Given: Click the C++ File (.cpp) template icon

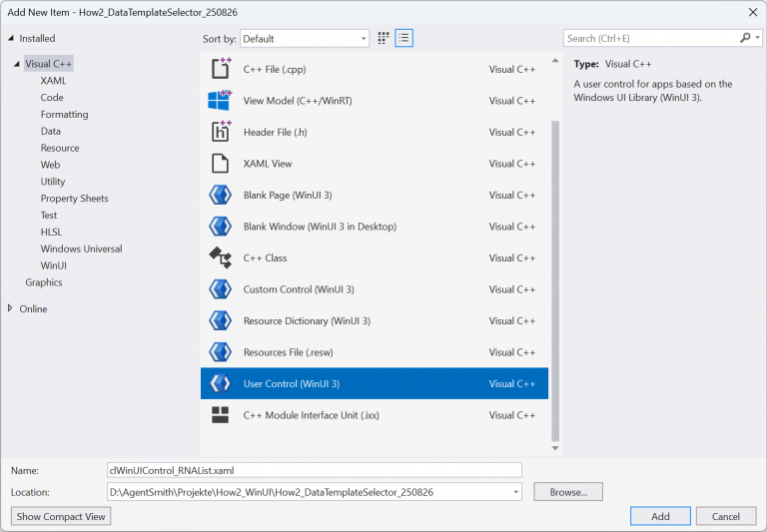Looking at the screenshot, I should pos(220,69).
